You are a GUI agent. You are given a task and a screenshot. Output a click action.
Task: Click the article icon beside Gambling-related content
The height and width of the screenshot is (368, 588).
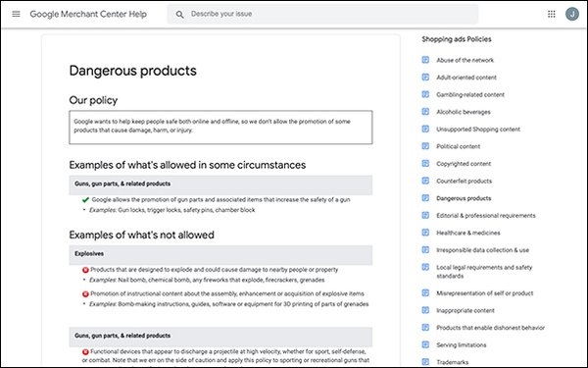tap(425, 94)
